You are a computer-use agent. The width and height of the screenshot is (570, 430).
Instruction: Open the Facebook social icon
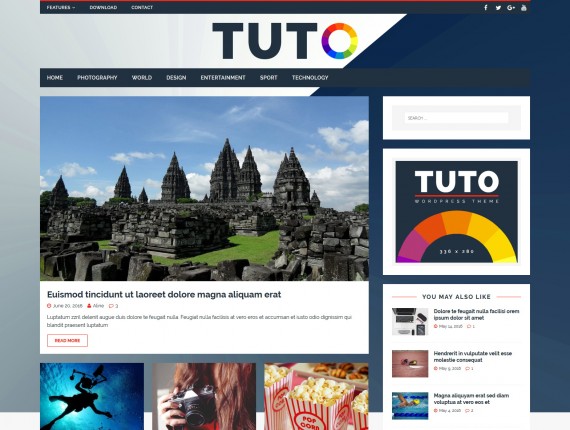[x=486, y=8]
